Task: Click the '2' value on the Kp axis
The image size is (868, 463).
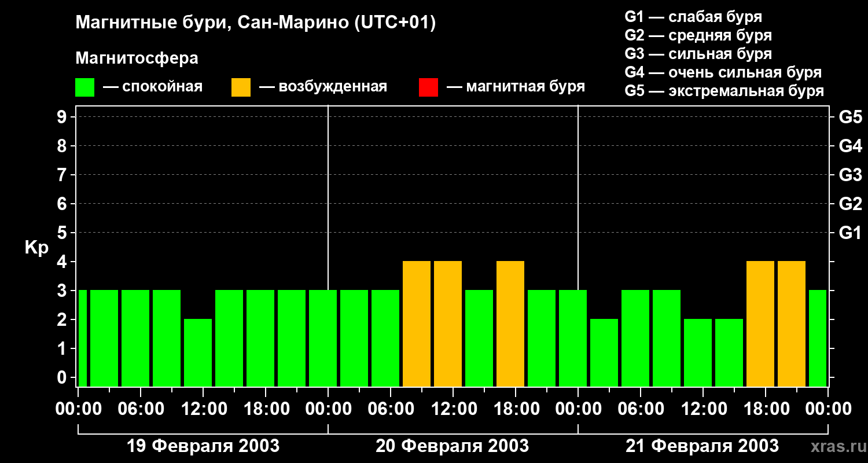Action: (63, 319)
